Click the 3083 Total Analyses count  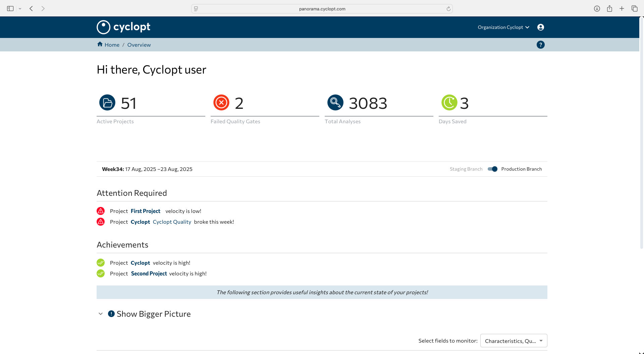[x=368, y=103]
